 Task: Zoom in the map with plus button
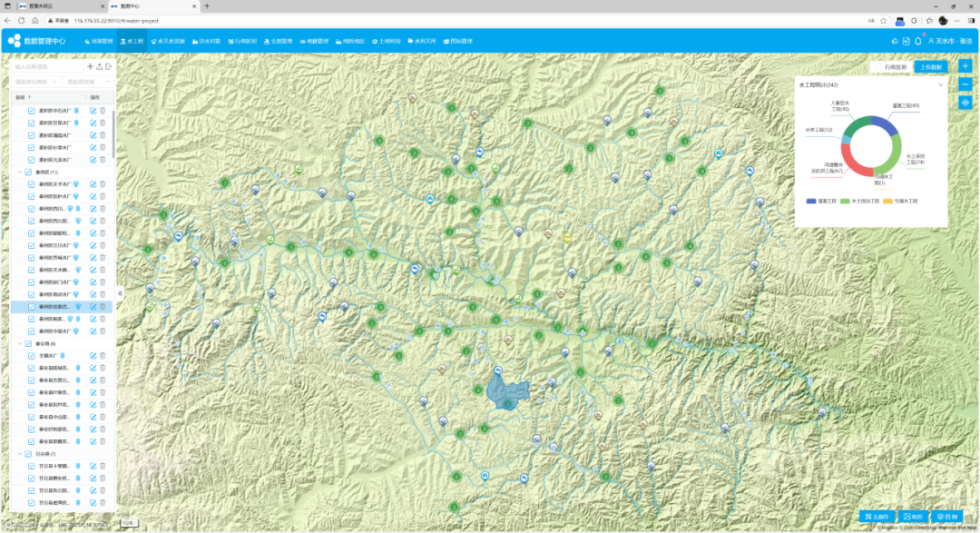tap(965, 66)
